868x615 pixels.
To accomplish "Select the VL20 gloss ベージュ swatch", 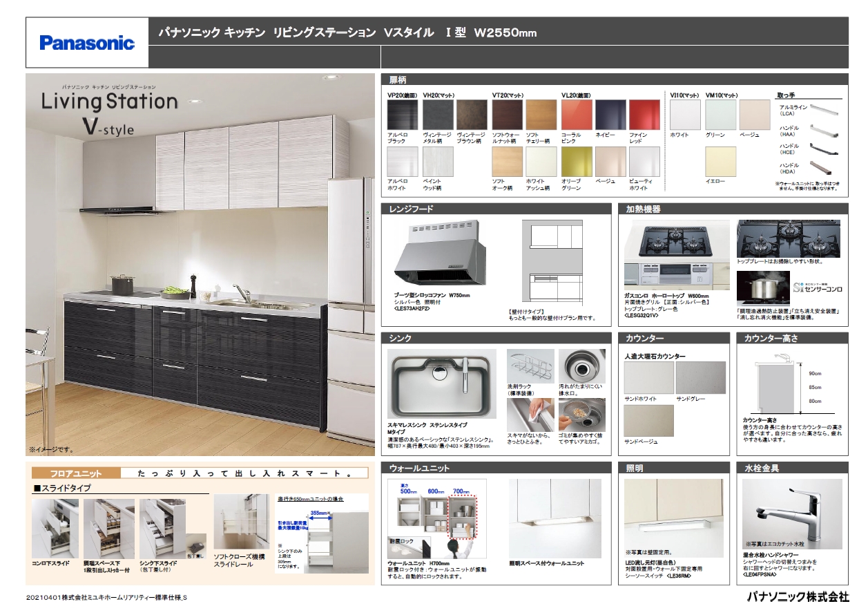I will click(x=610, y=162).
